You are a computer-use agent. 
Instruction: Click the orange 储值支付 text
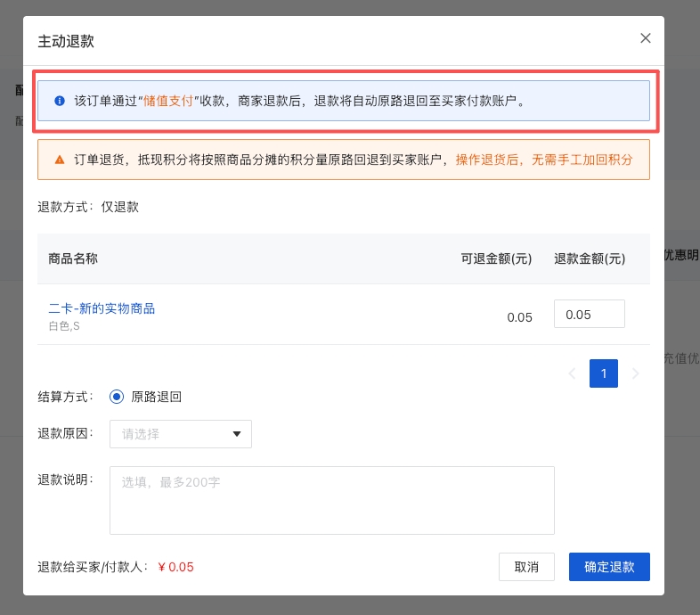(168, 101)
